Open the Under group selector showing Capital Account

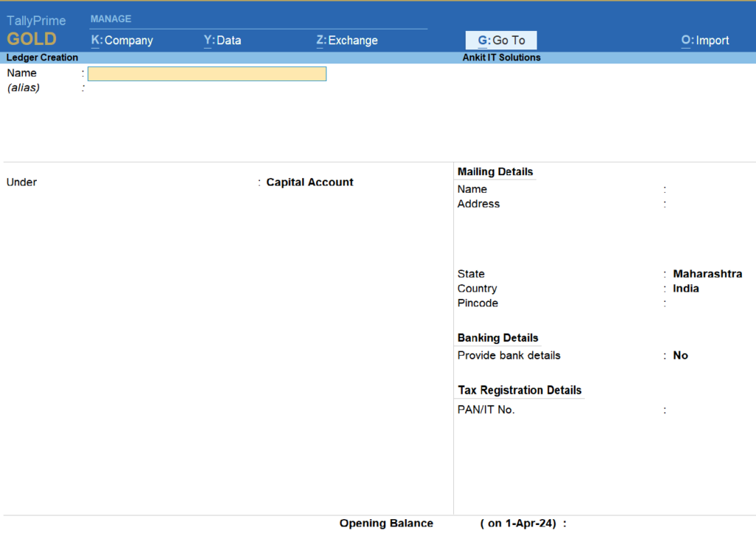309,182
